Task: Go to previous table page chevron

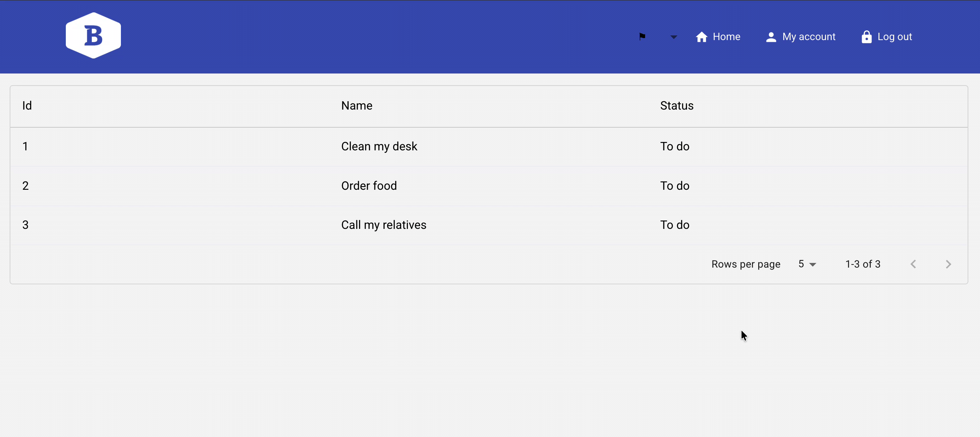Action: pos(913,264)
